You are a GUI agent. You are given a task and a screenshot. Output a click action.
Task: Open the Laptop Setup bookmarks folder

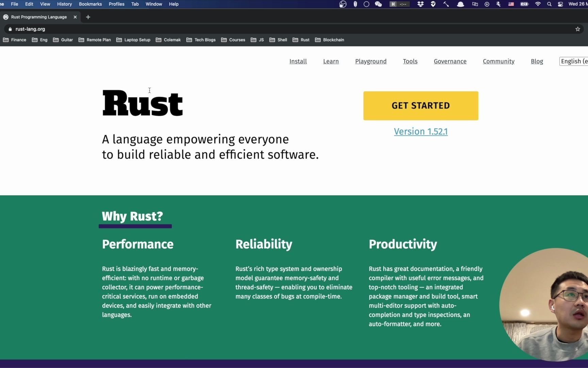pos(133,40)
